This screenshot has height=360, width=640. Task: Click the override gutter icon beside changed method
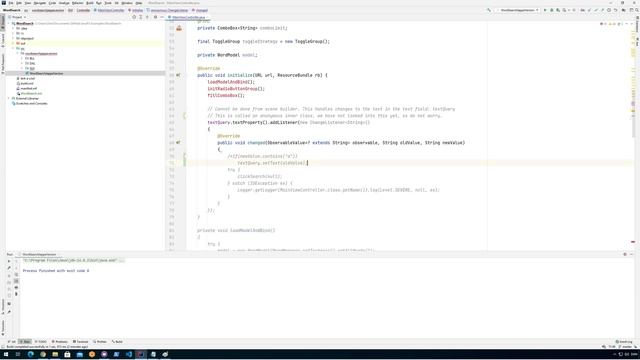click(178, 142)
